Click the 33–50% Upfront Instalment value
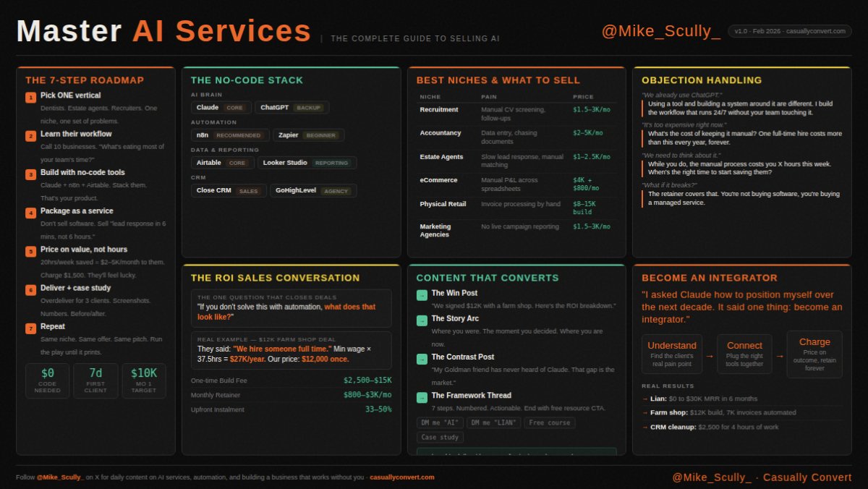The width and height of the screenshot is (868, 489). [378, 409]
